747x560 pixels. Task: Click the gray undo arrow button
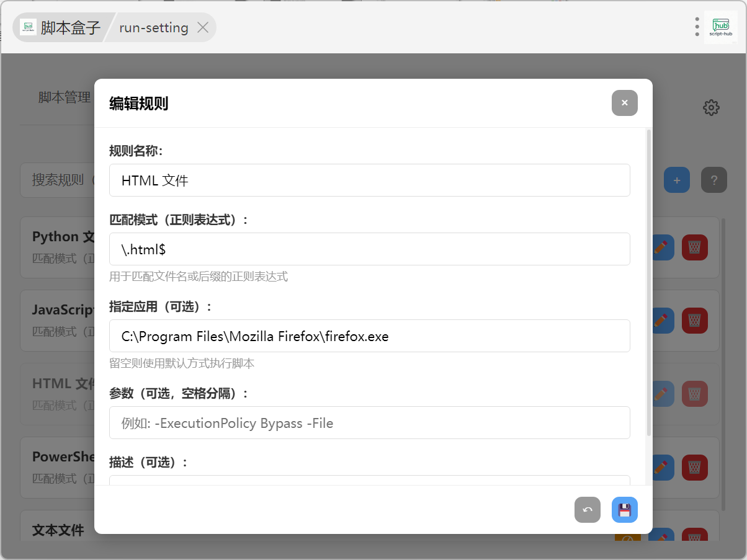pos(587,510)
